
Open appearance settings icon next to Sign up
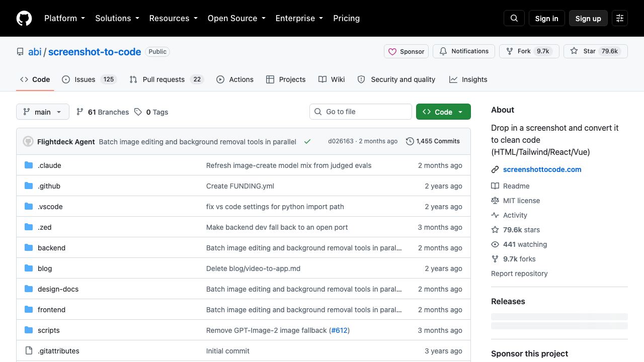click(x=620, y=18)
